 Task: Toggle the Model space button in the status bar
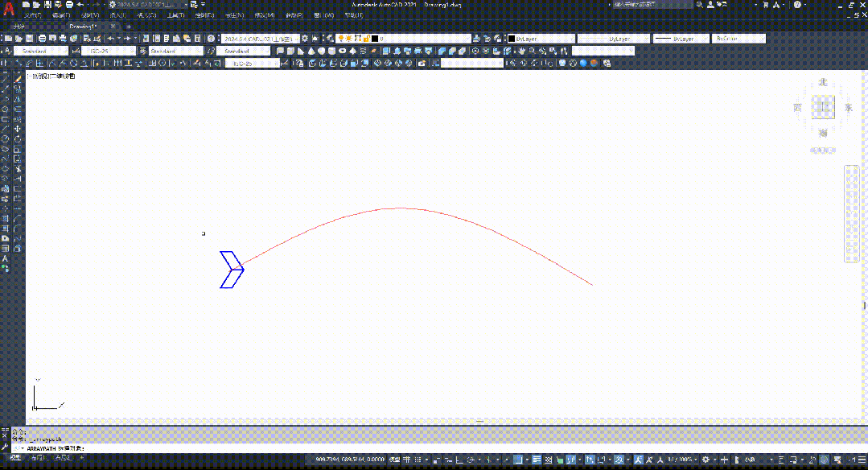click(x=395, y=460)
